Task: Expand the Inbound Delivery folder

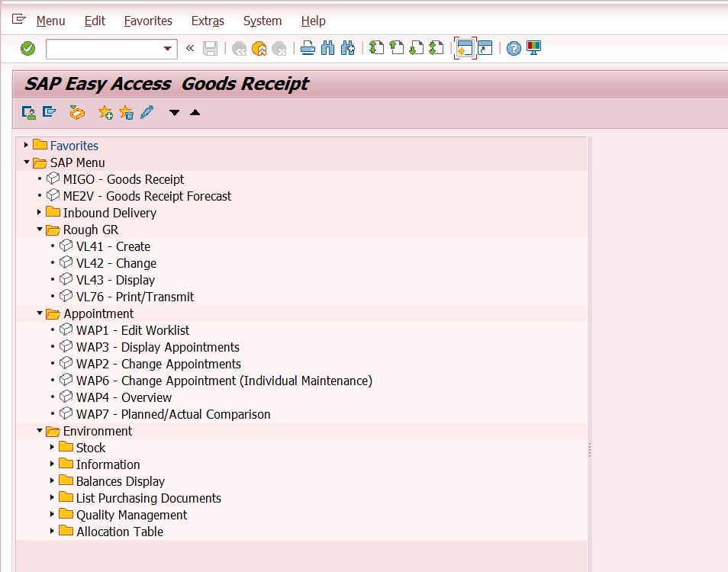Action: (39, 213)
